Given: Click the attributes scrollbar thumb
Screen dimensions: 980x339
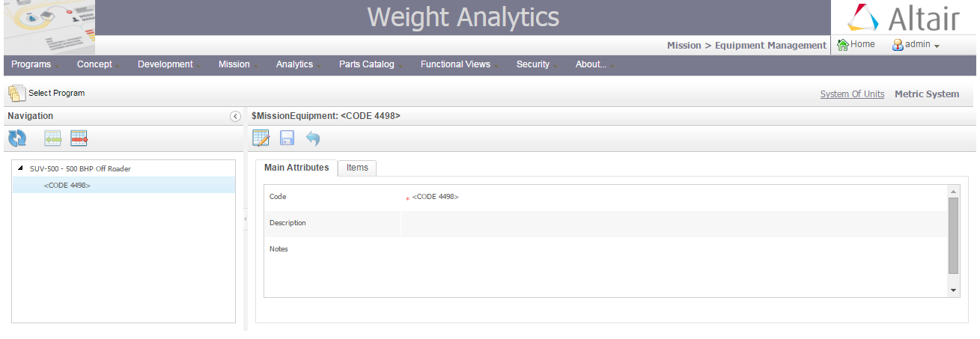Looking at the screenshot, I should click(x=953, y=236).
